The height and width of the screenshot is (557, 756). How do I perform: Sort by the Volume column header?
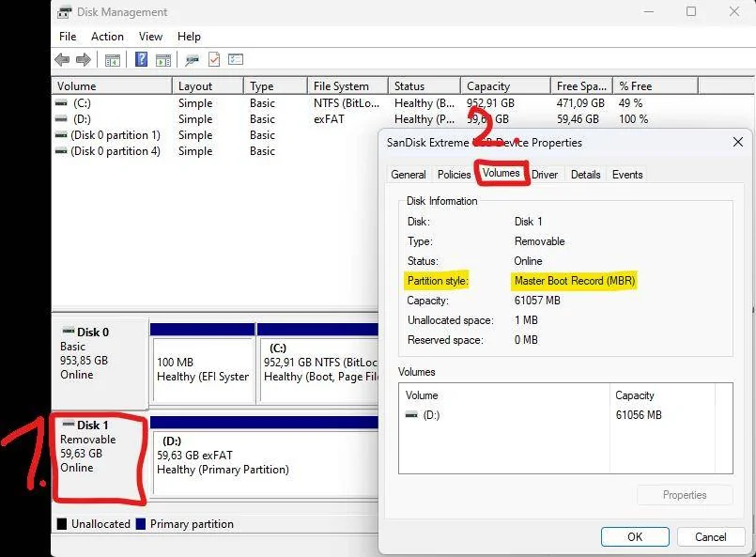click(112, 86)
